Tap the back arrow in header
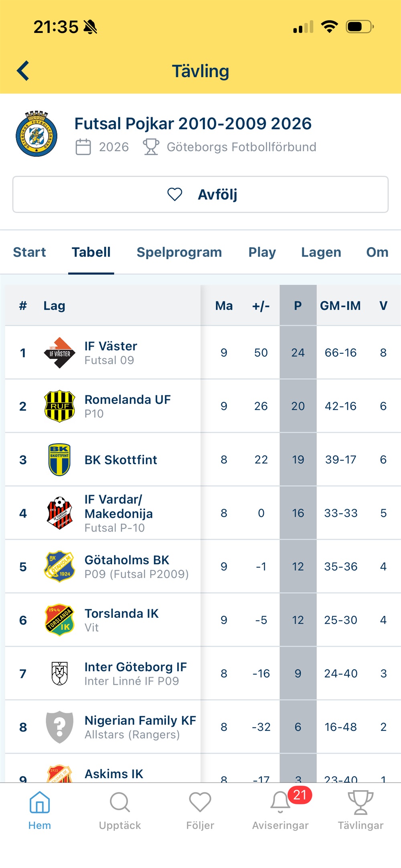Viewport: 401px width, 868px height. 23,71
